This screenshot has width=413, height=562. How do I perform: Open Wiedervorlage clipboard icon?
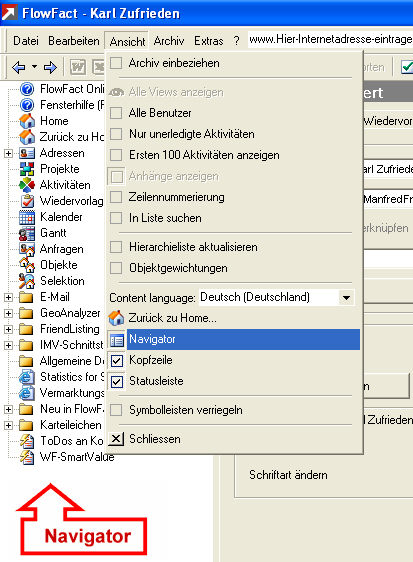(x=27, y=201)
